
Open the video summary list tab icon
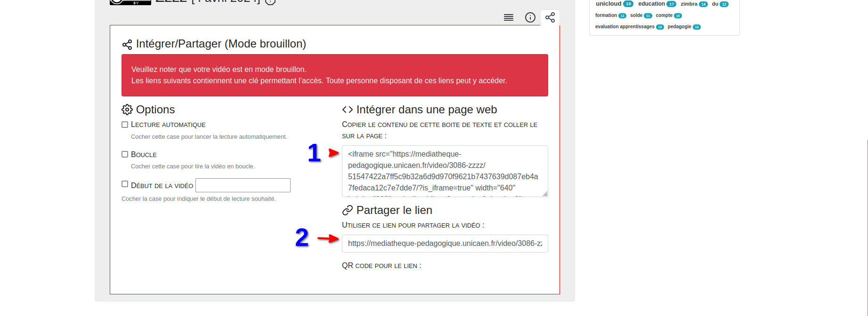(509, 18)
